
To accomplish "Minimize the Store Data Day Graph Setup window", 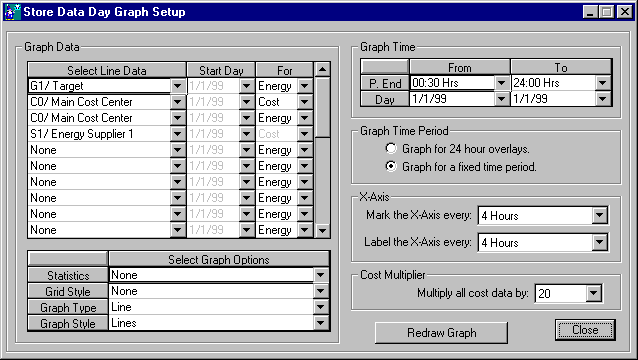I will 590,11.
